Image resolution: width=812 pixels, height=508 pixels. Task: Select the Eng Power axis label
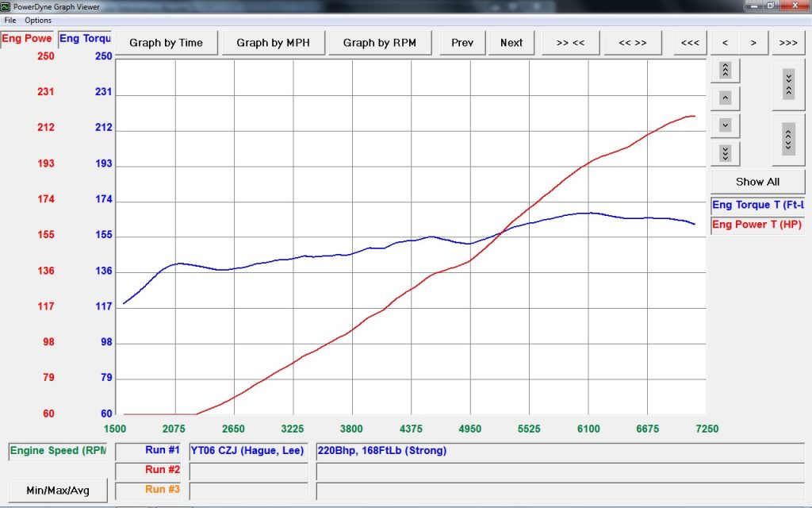[27, 39]
